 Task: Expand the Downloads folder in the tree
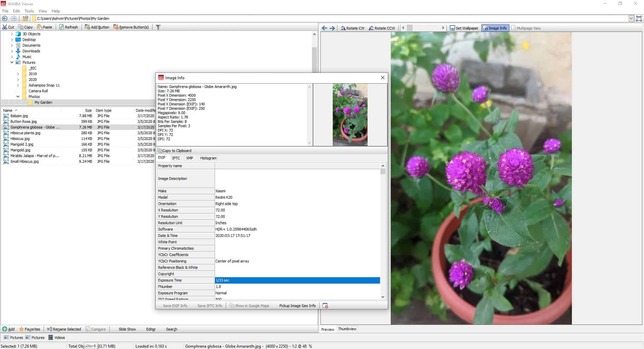tap(12, 51)
